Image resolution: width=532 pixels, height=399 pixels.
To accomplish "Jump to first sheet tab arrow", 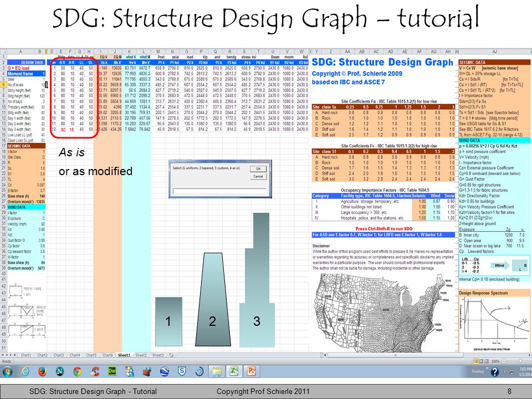I will (x=3, y=355).
